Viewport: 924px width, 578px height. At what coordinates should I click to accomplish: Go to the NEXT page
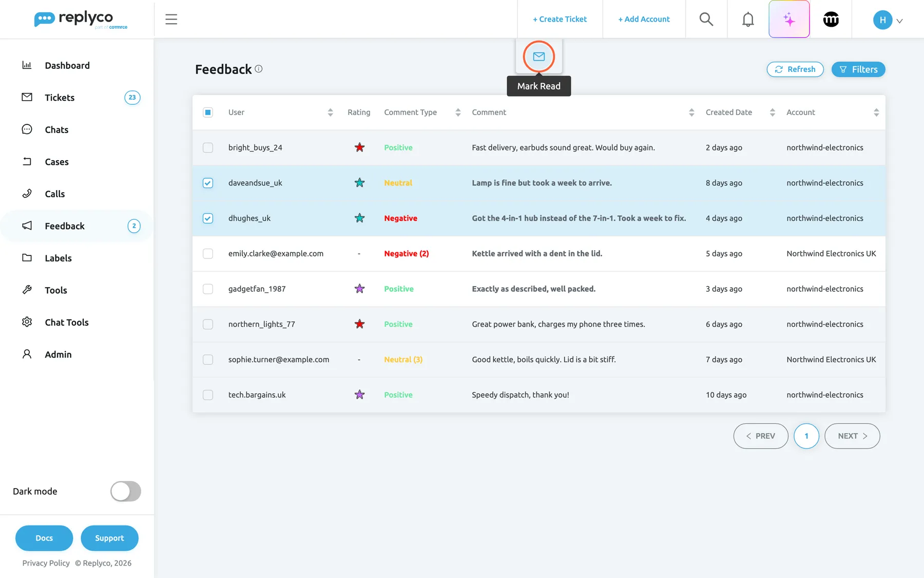point(852,436)
